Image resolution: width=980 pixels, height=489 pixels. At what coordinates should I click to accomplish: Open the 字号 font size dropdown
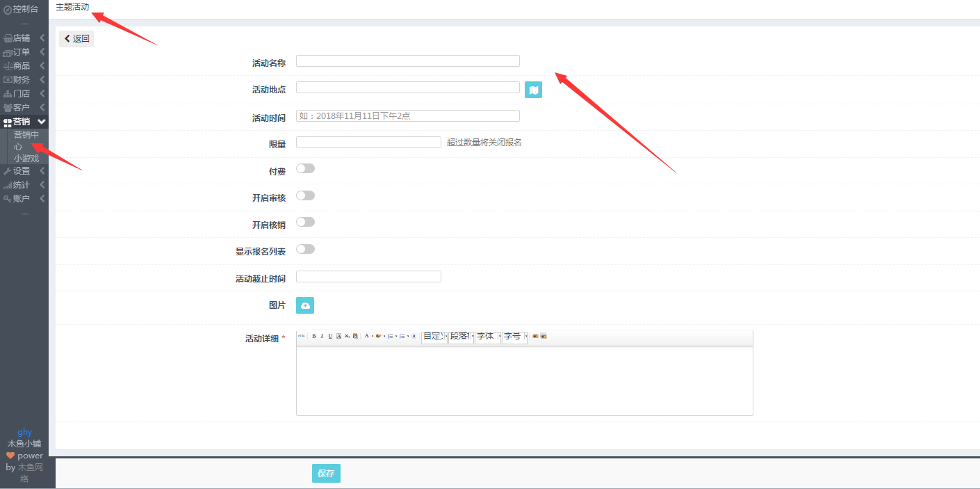[514, 337]
